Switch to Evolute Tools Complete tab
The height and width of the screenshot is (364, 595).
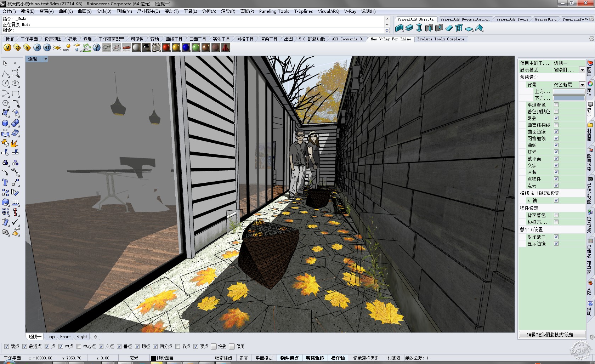pos(441,39)
